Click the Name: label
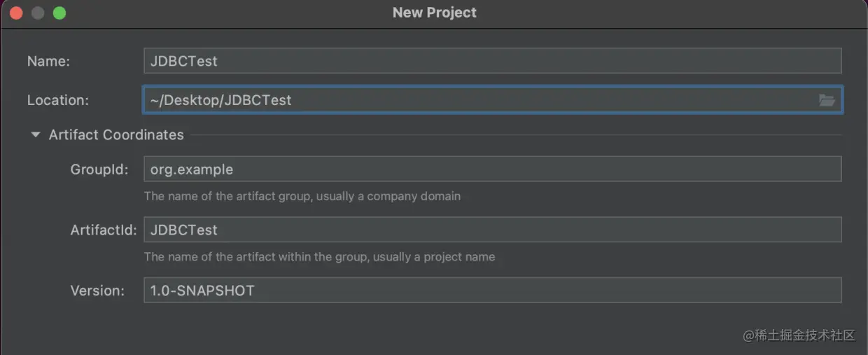This screenshot has width=868, height=355. click(x=48, y=62)
